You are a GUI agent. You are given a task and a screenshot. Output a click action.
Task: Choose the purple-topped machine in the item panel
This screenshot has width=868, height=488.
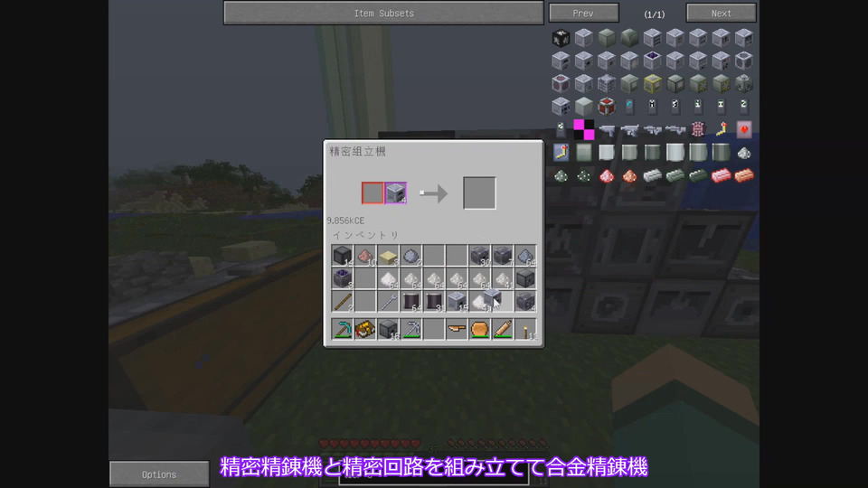pos(652,61)
